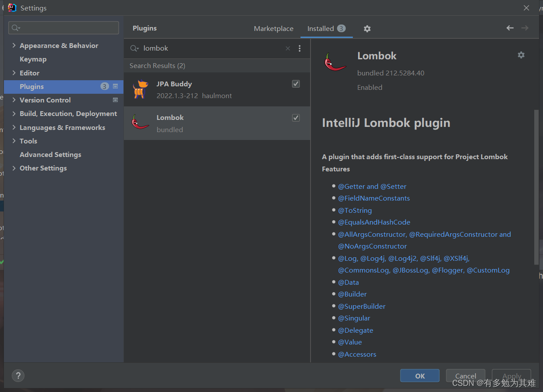
Task: Switch to the Marketplace tab
Action: pos(273,28)
